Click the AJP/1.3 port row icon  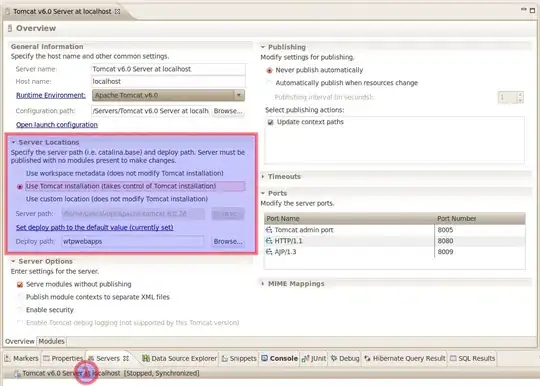(x=269, y=252)
